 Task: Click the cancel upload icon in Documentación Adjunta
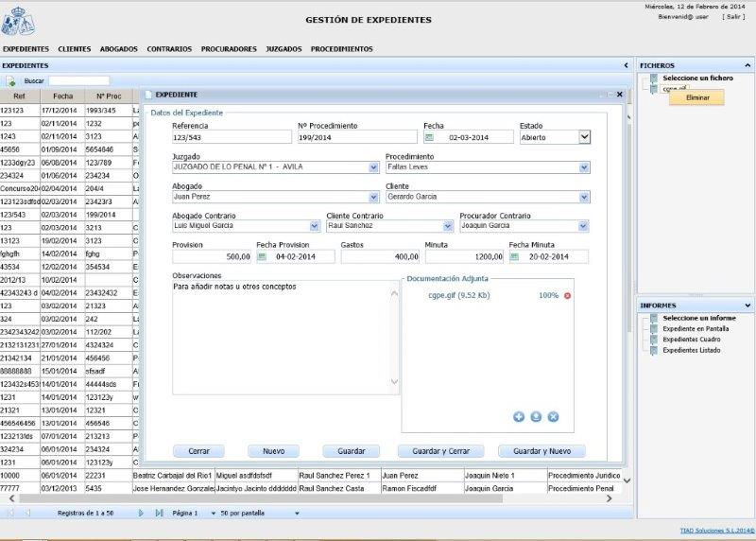(554, 417)
